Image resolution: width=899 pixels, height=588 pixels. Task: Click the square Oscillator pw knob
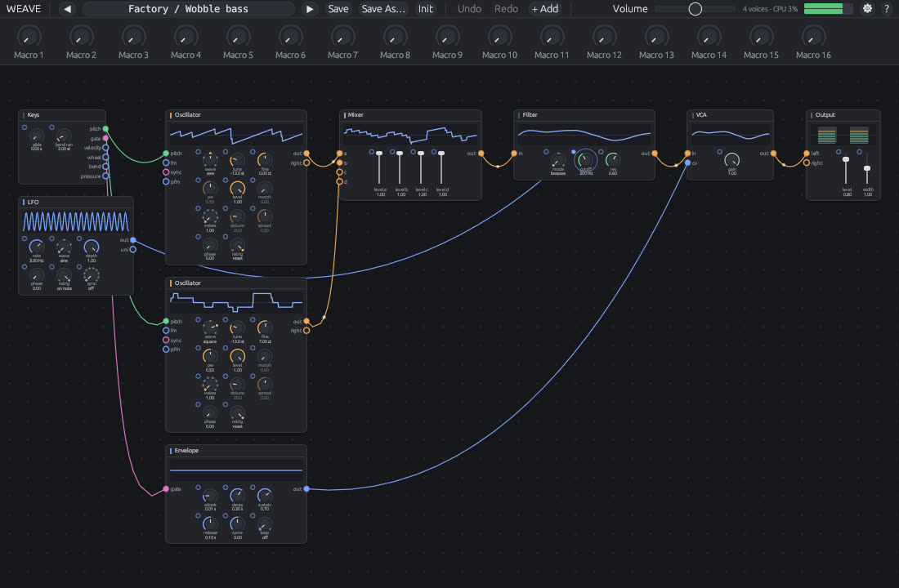coord(210,356)
